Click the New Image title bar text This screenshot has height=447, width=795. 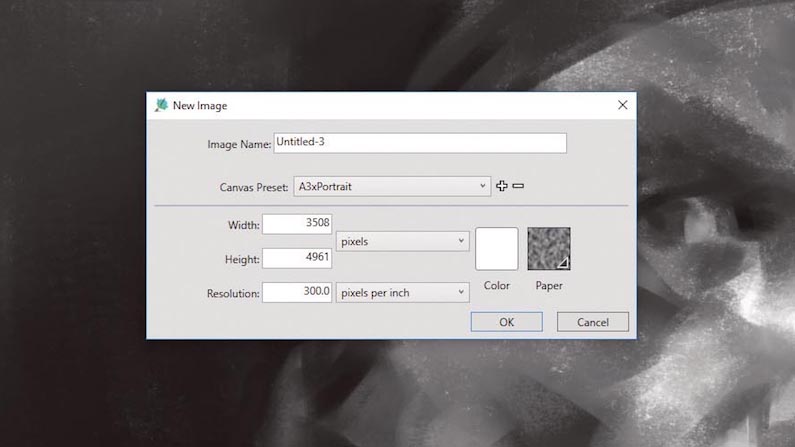click(x=200, y=105)
